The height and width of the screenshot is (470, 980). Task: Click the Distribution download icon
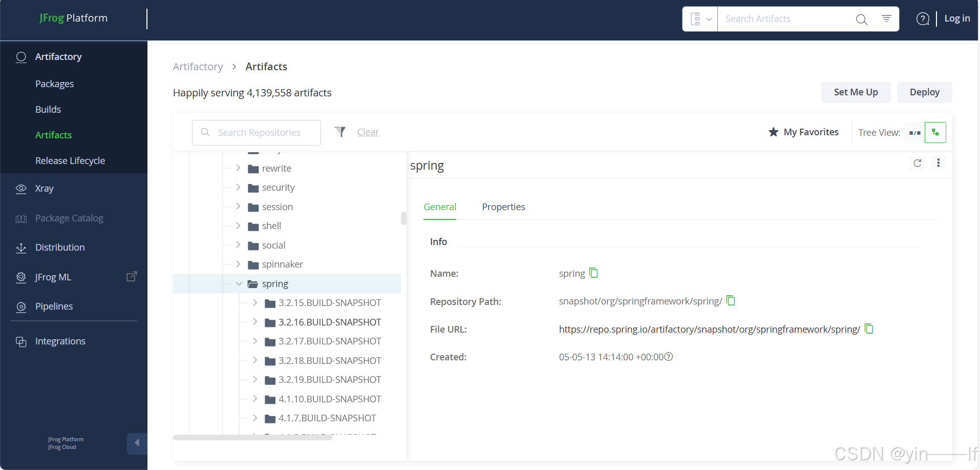[21, 248]
